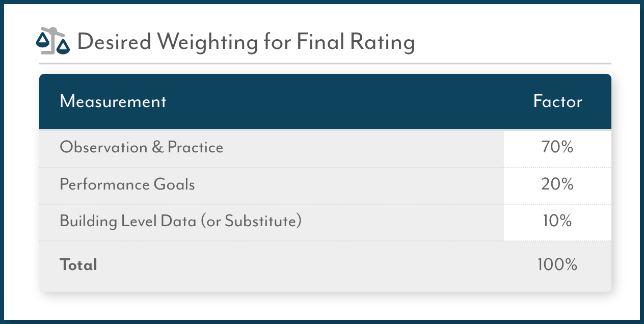Click the Building Level Data table row

pos(325,222)
